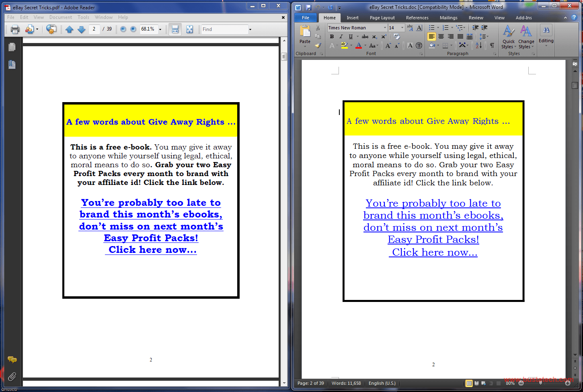Open Word Help question mark
583x392 pixels.
(574, 18)
